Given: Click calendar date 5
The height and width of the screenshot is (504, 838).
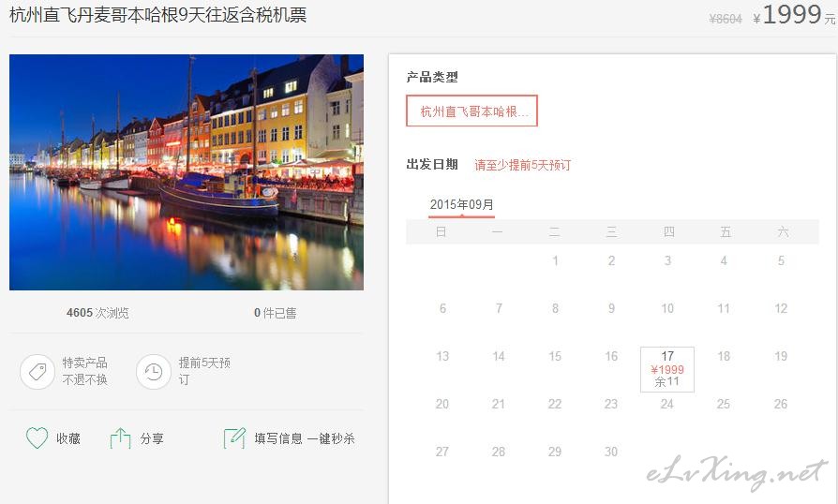Looking at the screenshot, I should 781,260.
